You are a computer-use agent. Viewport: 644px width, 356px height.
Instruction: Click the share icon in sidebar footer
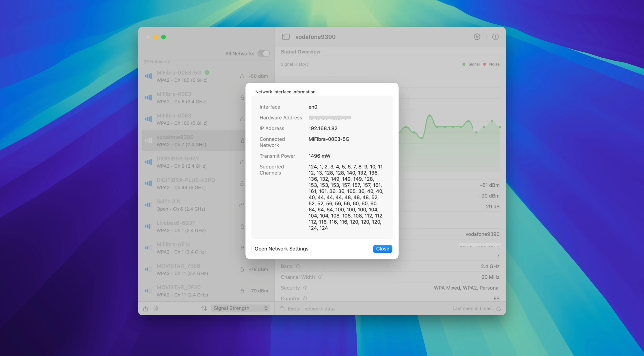click(x=146, y=309)
